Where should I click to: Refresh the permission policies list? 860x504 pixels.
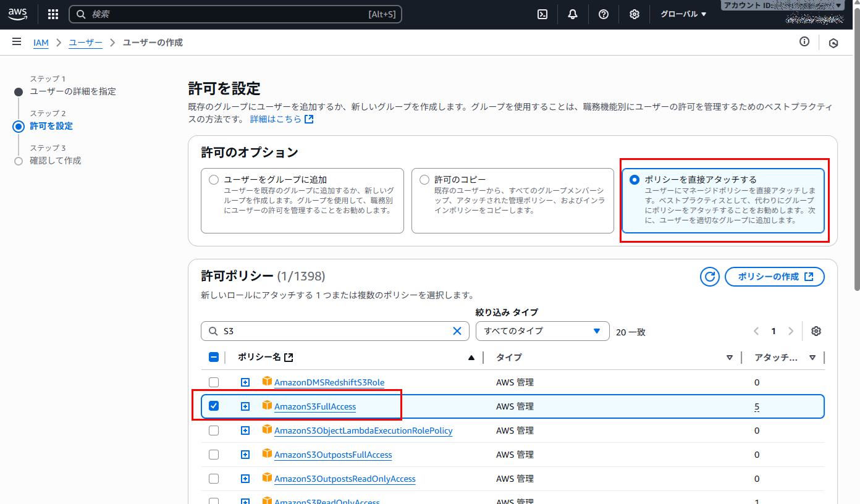(710, 277)
